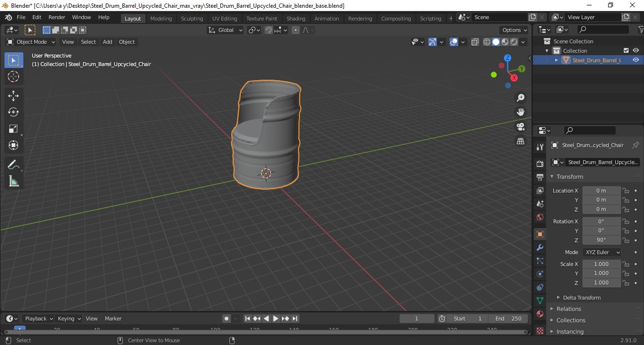Open the Keying popover
The height and width of the screenshot is (345, 644).
point(69,318)
